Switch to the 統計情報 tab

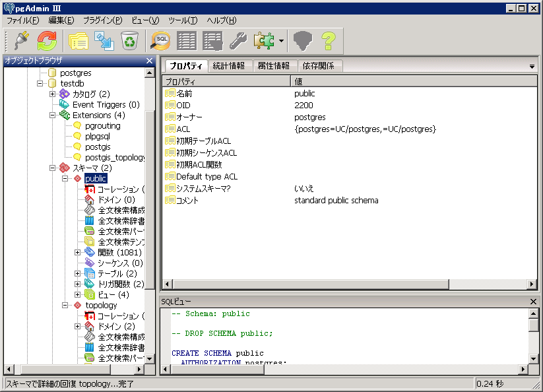point(228,66)
